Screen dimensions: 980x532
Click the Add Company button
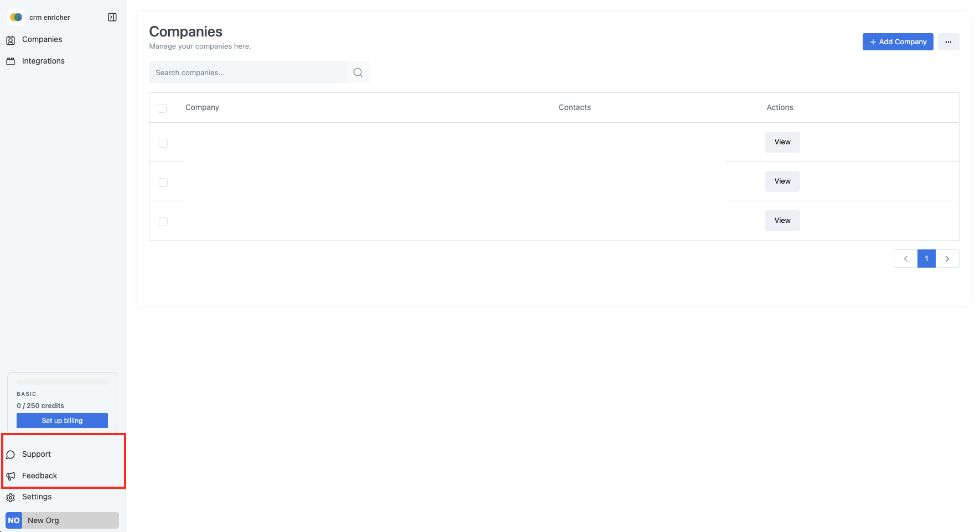tap(898, 42)
